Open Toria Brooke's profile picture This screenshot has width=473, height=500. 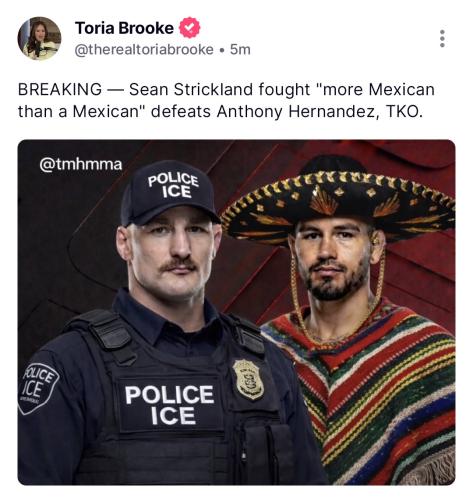[x=39, y=38]
